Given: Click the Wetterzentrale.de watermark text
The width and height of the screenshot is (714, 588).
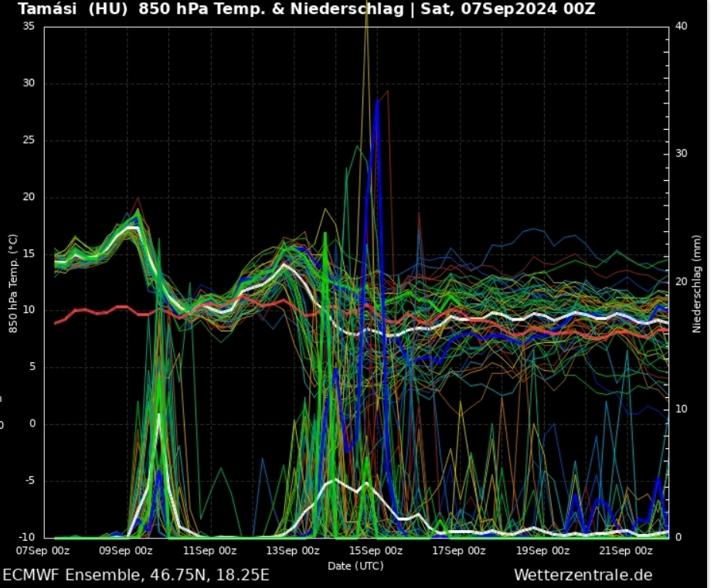Looking at the screenshot, I should coord(583,576).
